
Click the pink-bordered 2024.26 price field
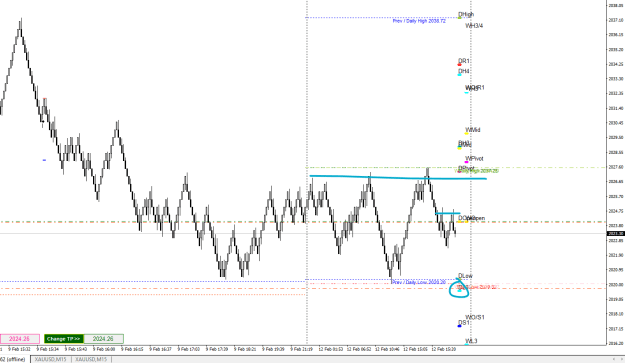[x=20, y=339]
